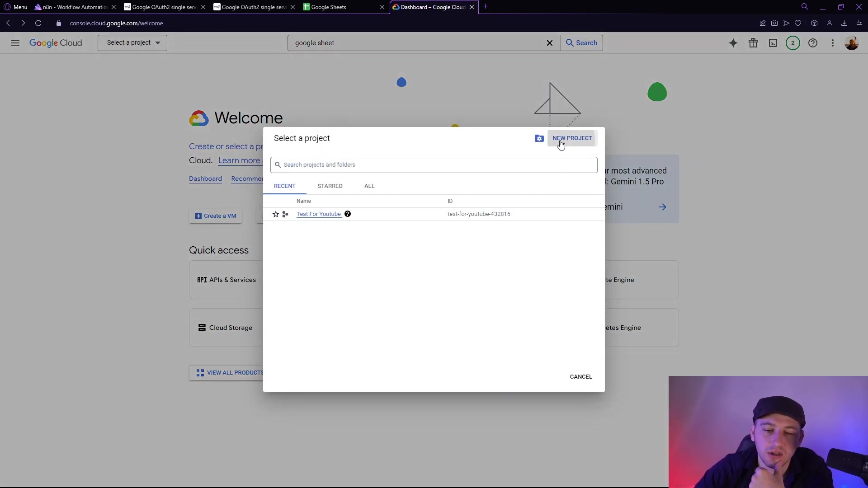Open the help question mark icon
The width and height of the screenshot is (868, 488).
point(813,43)
